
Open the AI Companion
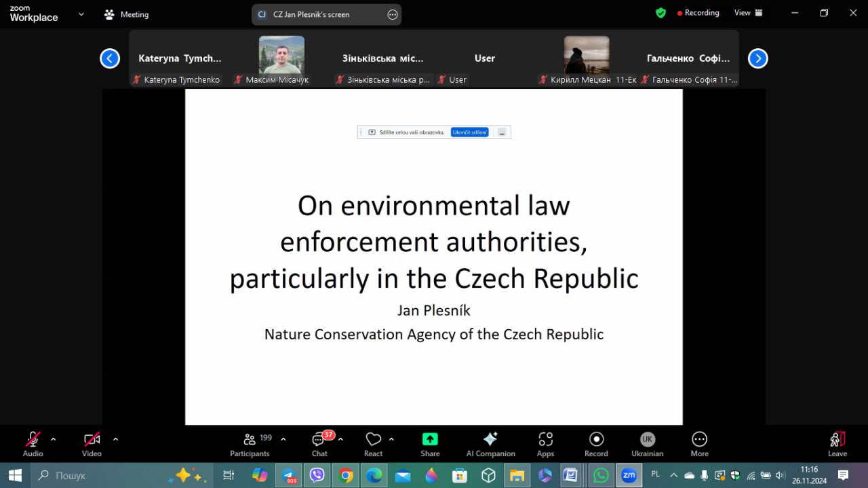(490, 444)
